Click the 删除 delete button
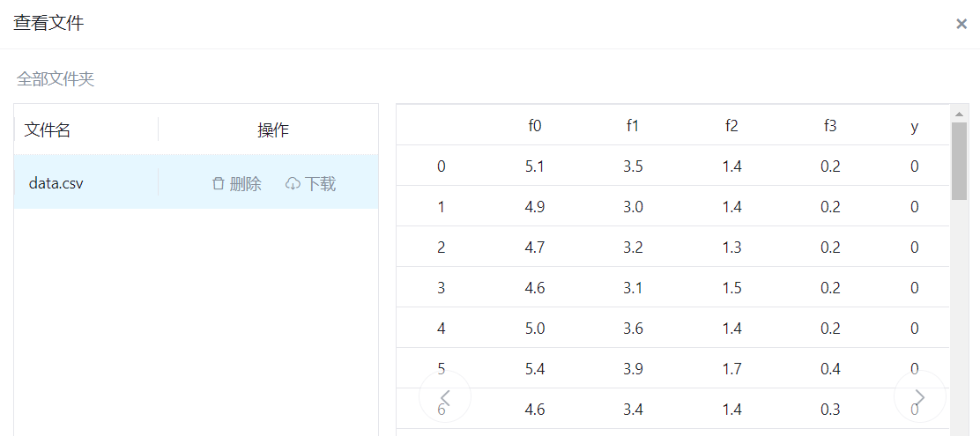The height and width of the screenshot is (436, 980). (x=237, y=184)
